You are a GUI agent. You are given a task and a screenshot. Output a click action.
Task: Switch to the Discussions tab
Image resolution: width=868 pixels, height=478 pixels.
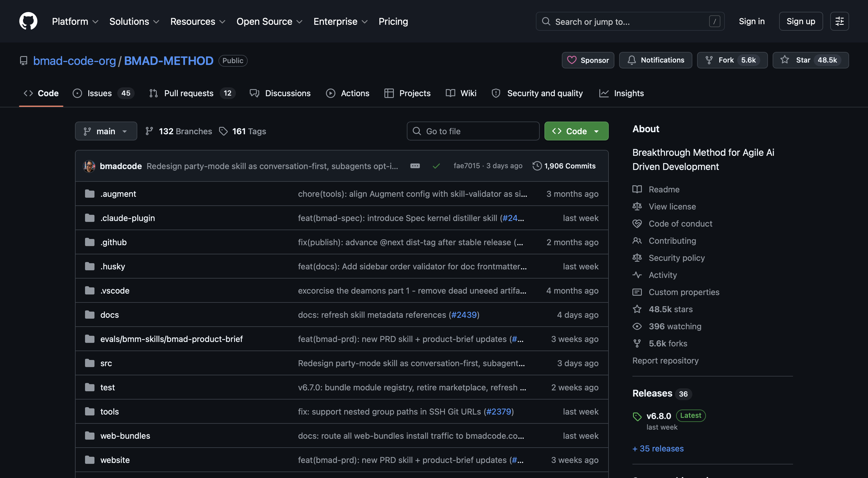click(280, 93)
